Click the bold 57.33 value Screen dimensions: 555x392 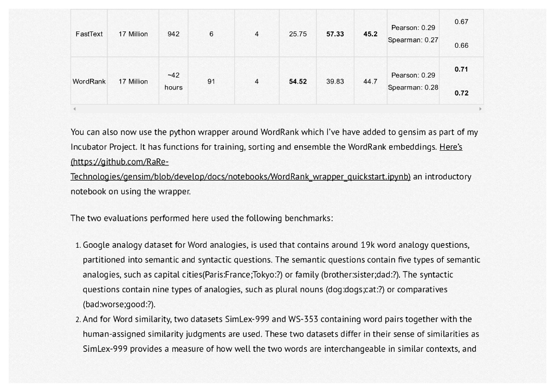(335, 34)
